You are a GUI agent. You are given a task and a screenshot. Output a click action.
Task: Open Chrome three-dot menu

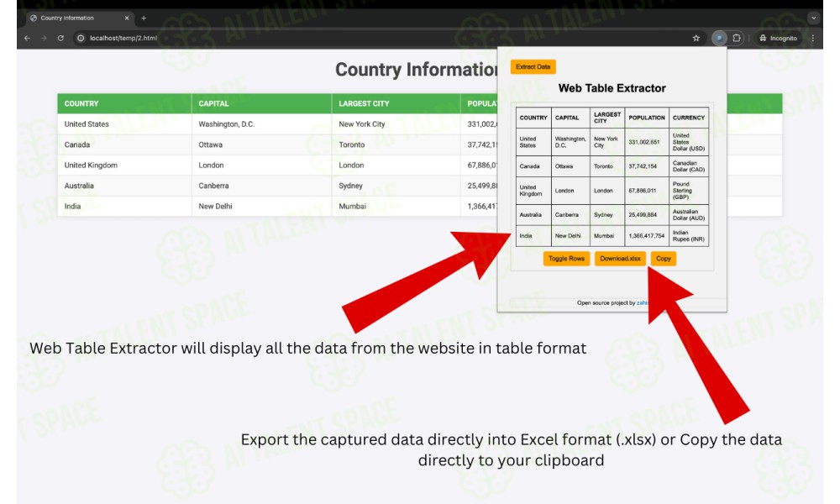pyautogui.click(x=812, y=38)
